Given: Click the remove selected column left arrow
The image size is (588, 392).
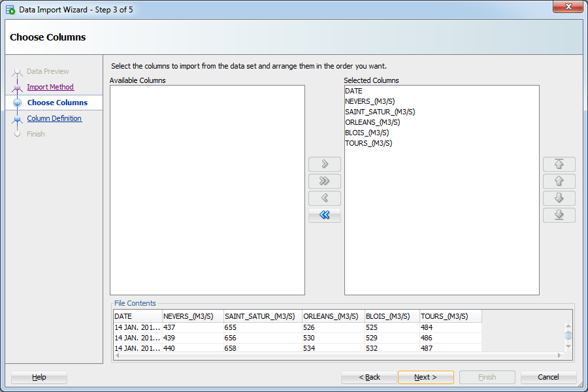Looking at the screenshot, I should click(x=325, y=198).
